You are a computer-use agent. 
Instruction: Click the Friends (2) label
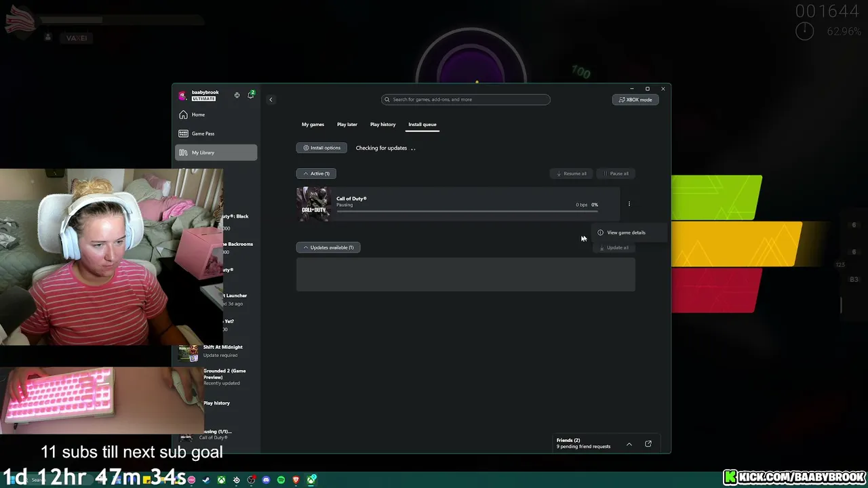(568, 441)
